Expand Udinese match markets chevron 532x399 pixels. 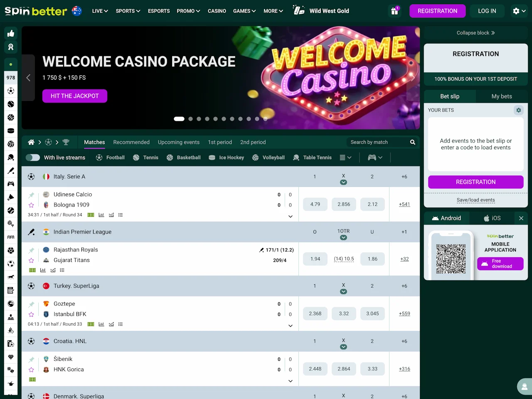[x=291, y=216]
